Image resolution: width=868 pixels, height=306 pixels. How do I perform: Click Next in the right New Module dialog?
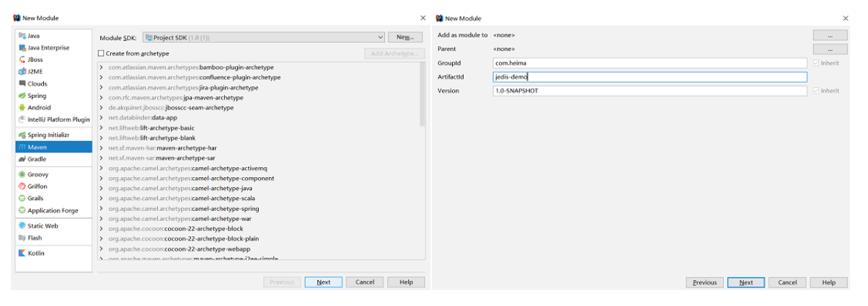click(746, 282)
